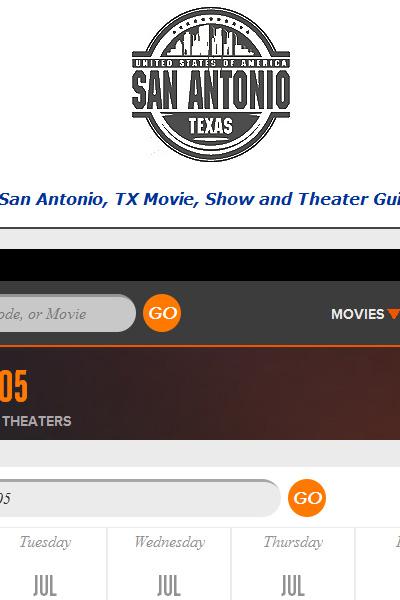Image resolution: width=400 pixels, height=600 pixels.
Task: Click the TEXAS ribbon in the logo
Action: pos(211,126)
